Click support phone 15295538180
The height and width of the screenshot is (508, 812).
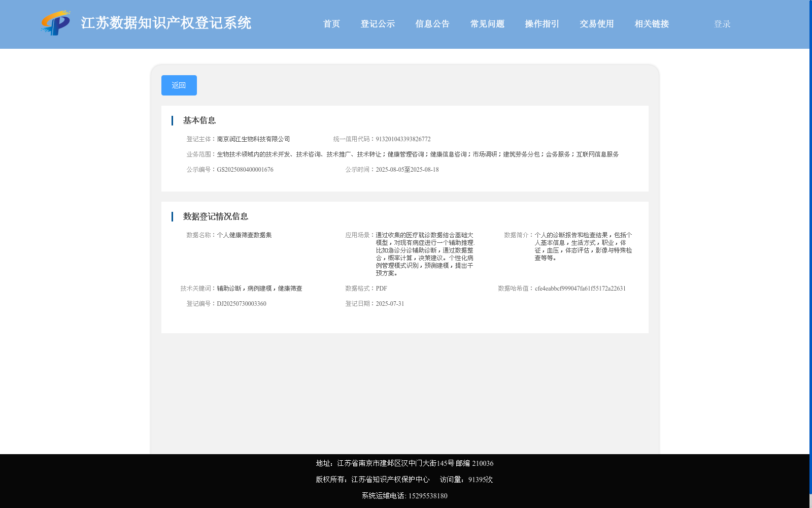(428, 496)
